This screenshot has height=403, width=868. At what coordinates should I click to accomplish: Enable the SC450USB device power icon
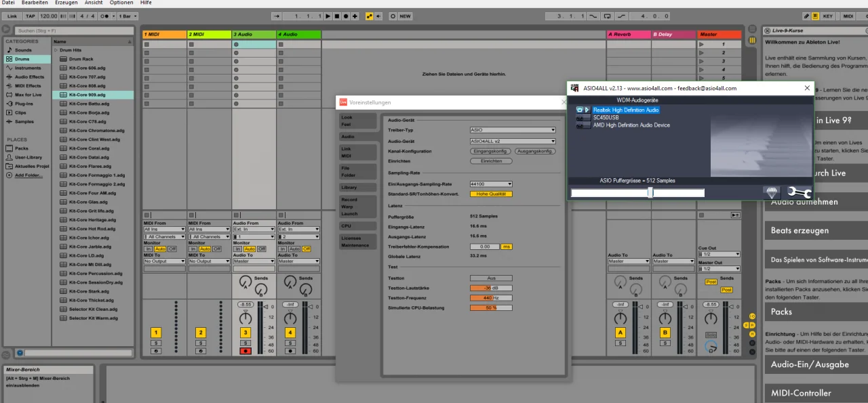point(580,118)
